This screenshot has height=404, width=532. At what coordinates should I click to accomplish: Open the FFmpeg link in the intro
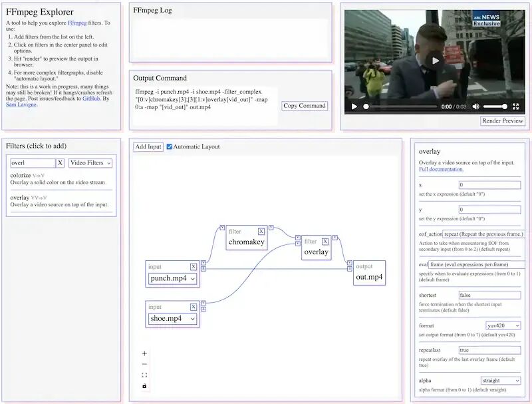pyautogui.click(x=77, y=23)
